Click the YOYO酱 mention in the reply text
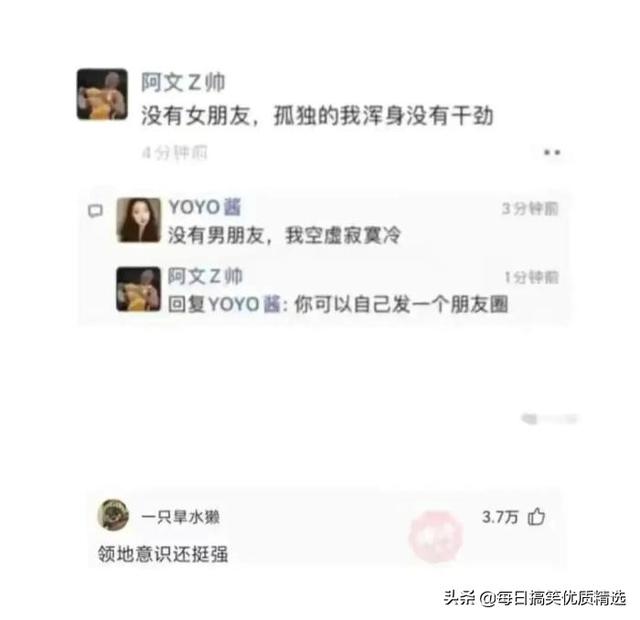This screenshot has width=640, height=620. 244,304
